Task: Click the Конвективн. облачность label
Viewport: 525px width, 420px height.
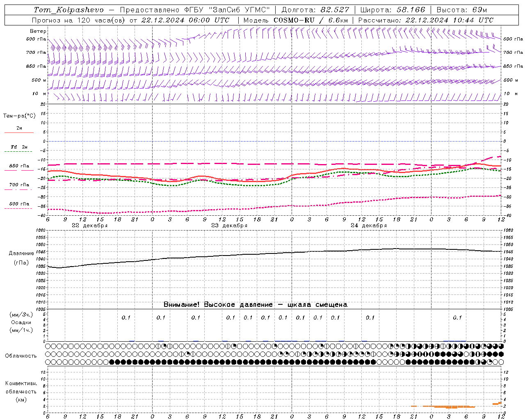Action: pyautogui.click(x=21, y=388)
